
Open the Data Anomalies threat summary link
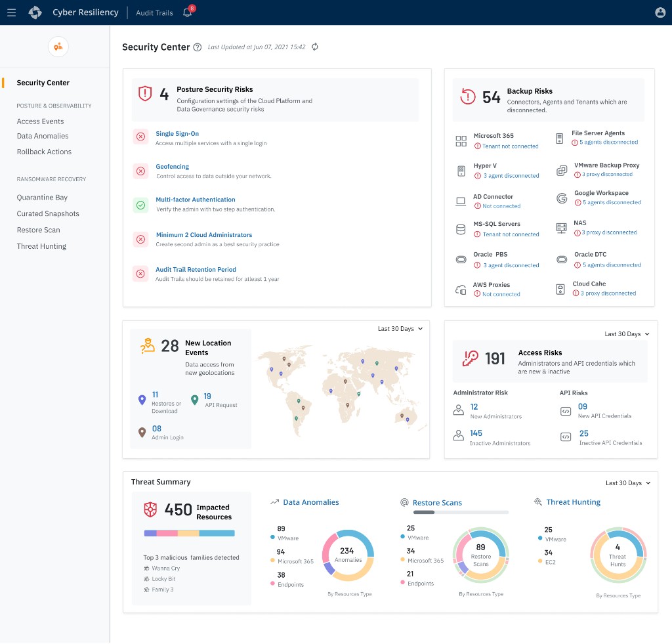click(x=310, y=502)
